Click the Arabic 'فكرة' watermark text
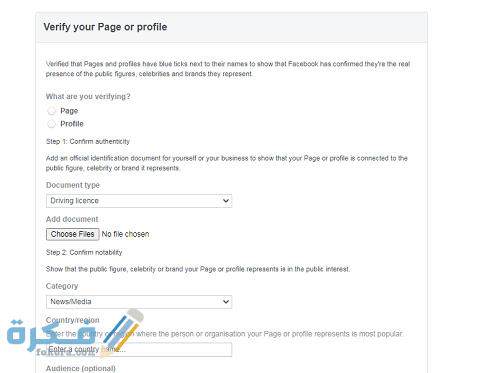 pyautogui.click(x=50, y=333)
